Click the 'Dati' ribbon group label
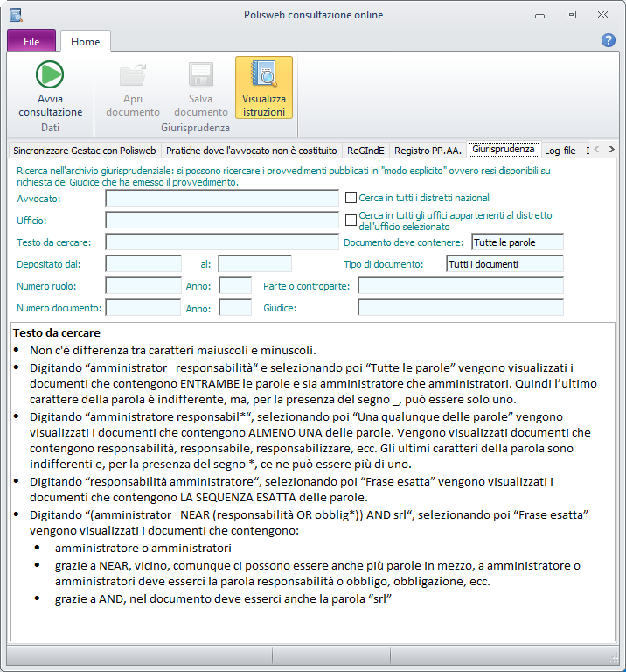The image size is (626, 672). coord(50,127)
